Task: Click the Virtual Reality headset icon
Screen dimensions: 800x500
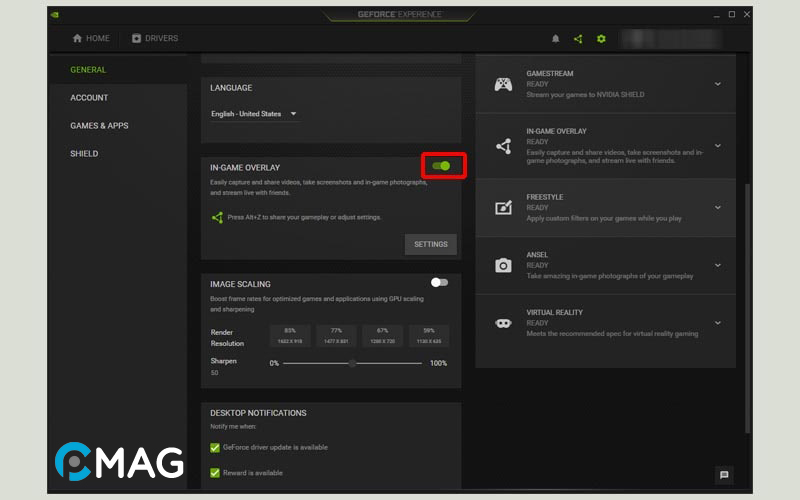Action: [503, 323]
